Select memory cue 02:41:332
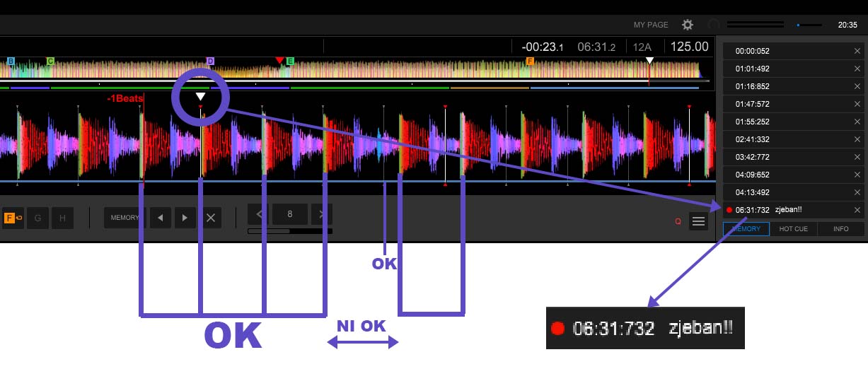 click(793, 139)
